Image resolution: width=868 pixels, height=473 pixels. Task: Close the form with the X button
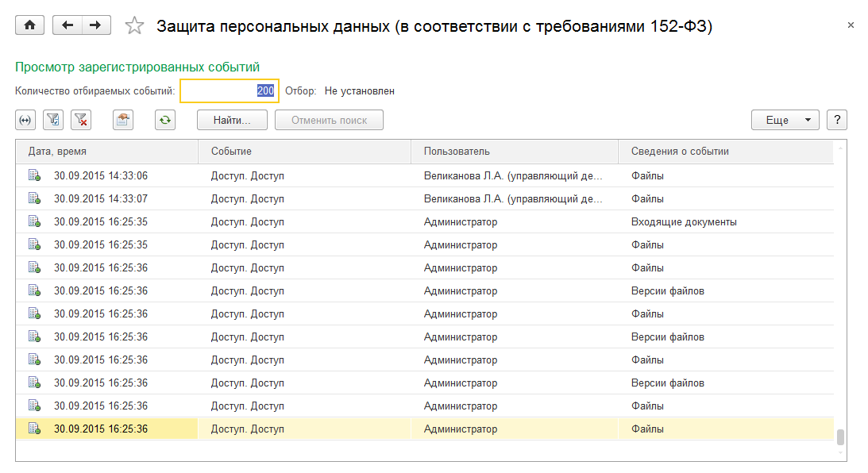(851, 25)
